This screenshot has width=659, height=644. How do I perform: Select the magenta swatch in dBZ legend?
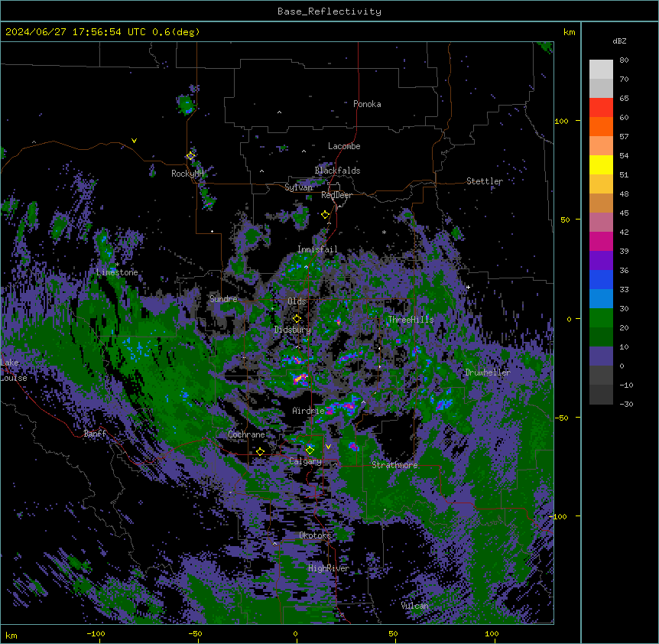(601, 241)
